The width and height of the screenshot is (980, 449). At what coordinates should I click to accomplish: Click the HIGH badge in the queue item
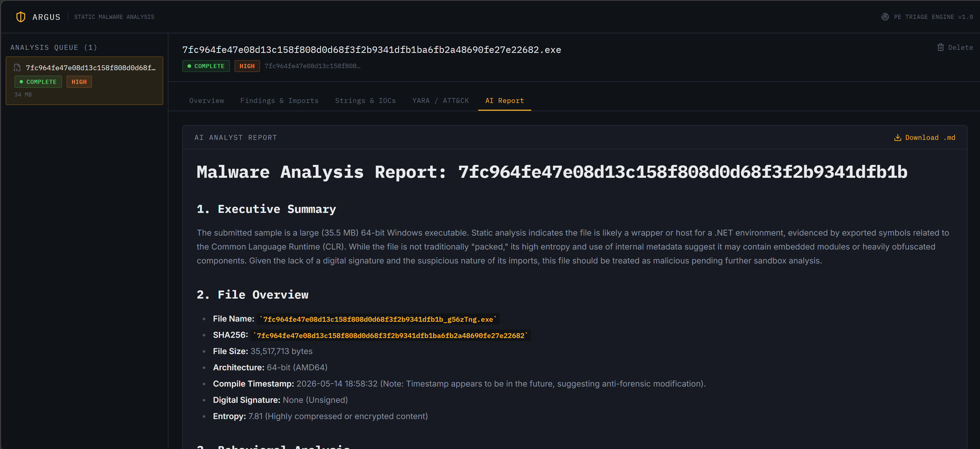pyautogui.click(x=79, y=82)
